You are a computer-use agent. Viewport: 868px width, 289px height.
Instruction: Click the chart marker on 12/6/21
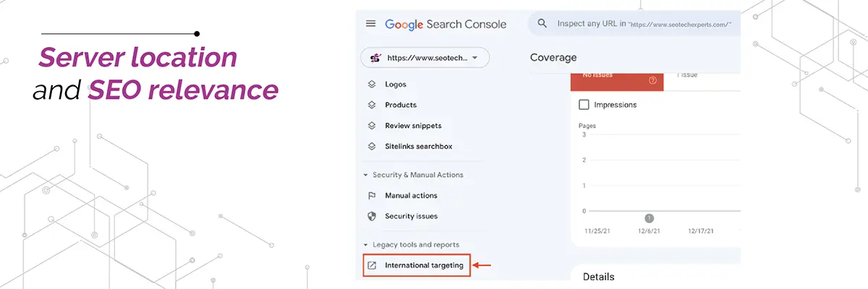tap(649, 218)
